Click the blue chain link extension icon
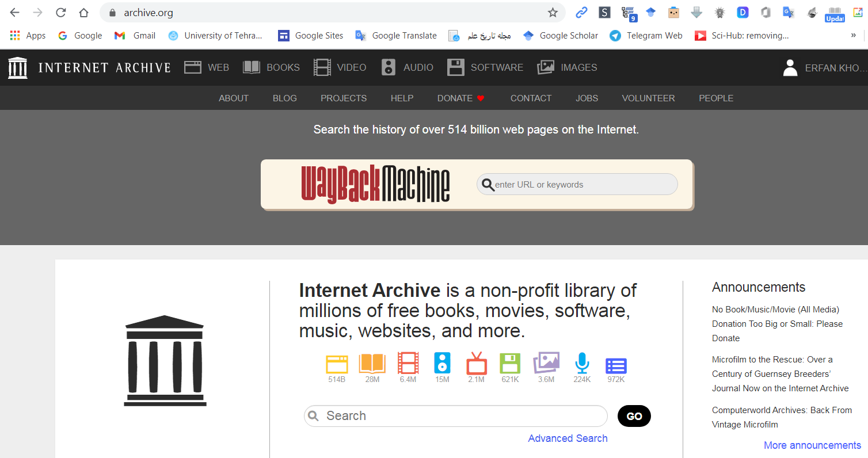The image size is (868, 458). [581, 12]
